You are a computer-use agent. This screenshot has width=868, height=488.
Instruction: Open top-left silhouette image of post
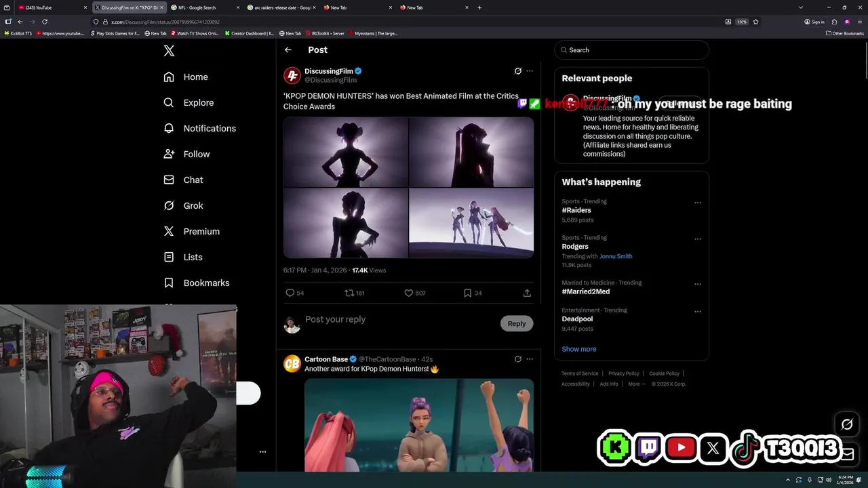pos(346,152)
